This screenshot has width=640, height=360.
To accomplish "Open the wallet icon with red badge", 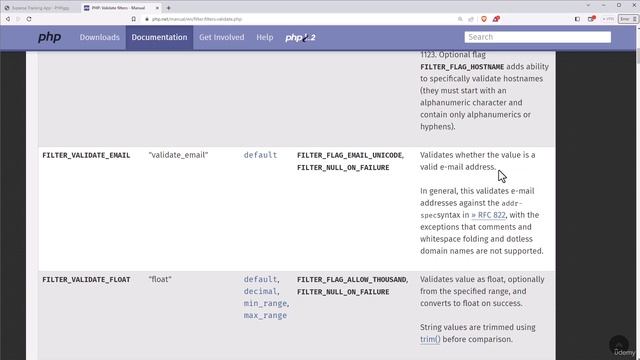I will 591,19.
